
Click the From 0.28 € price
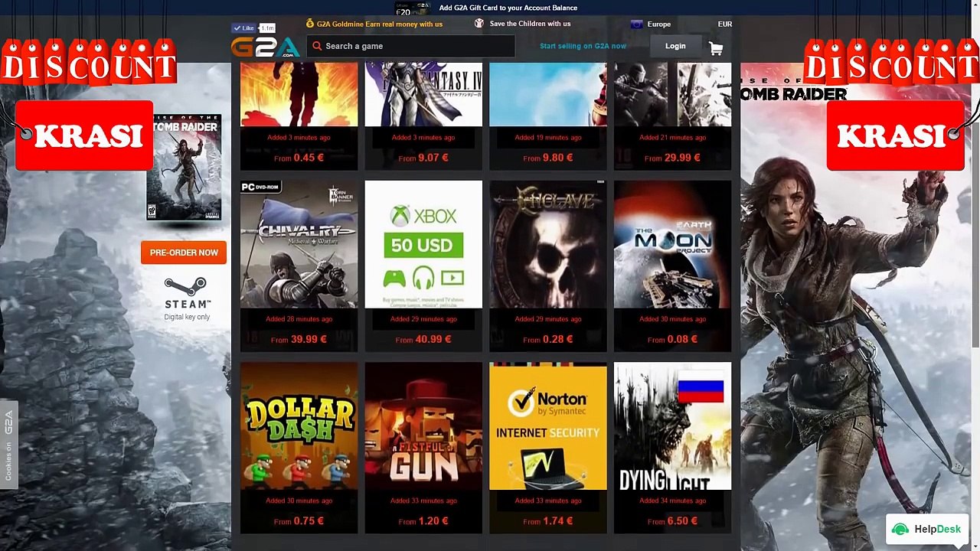pyautogui.click(x=547, y=339)
